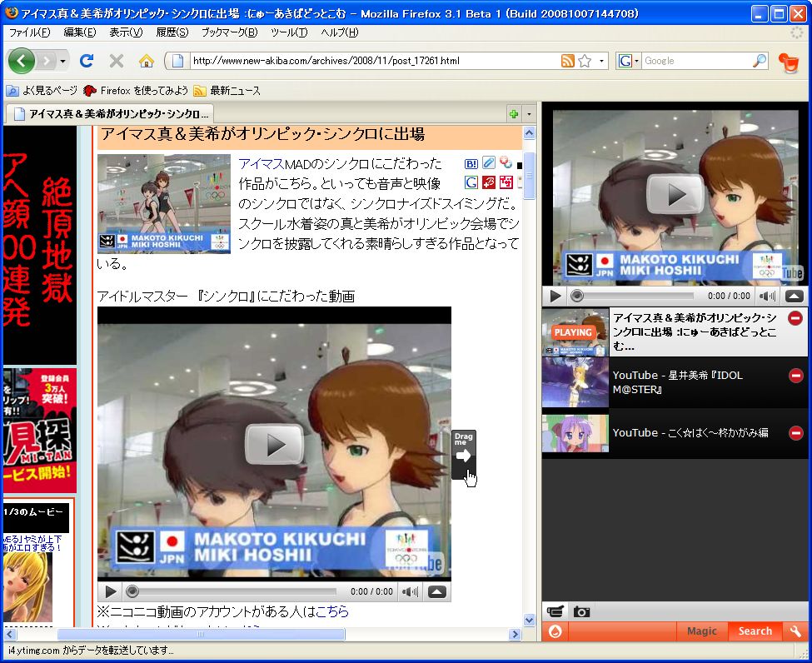Open the ファイル(F) menu
Image resolution: width=812 pixels, height=663 pixels.
pyautogui.click(x=29, y=32)
